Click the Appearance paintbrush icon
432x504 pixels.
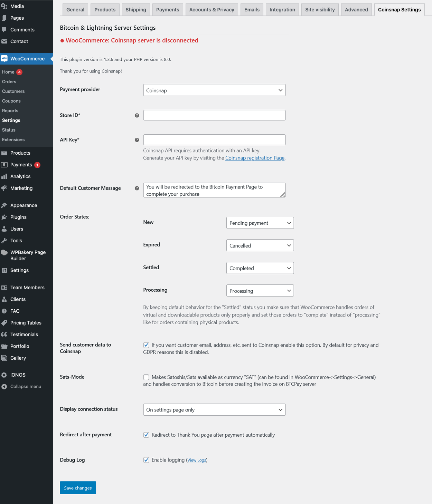(4, 205)
